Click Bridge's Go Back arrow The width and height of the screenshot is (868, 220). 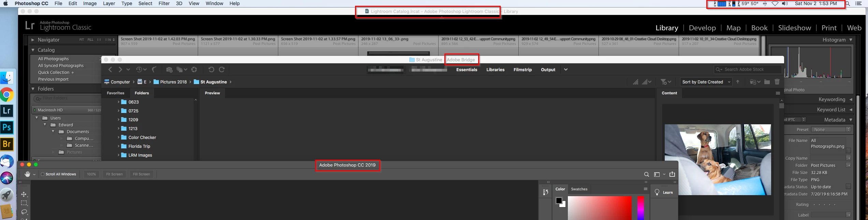click(110, 69)
